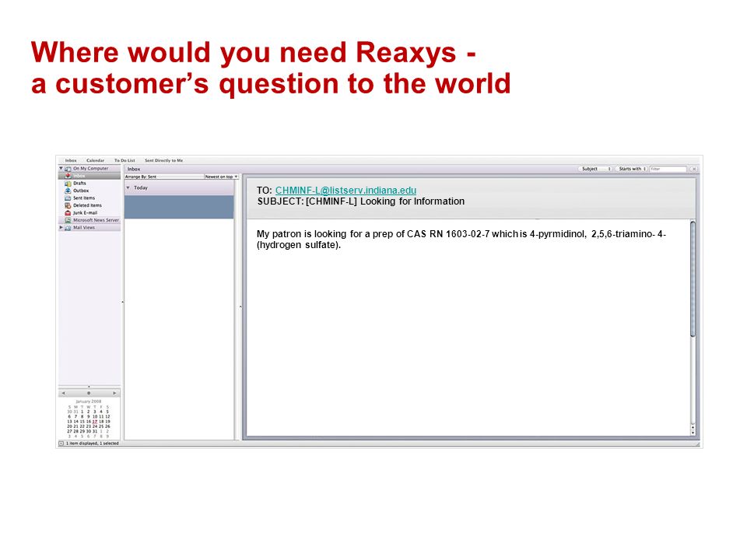Open the Newest on top sort dropdown
This screenshot has height=560, width=747.
coord(221,177)
